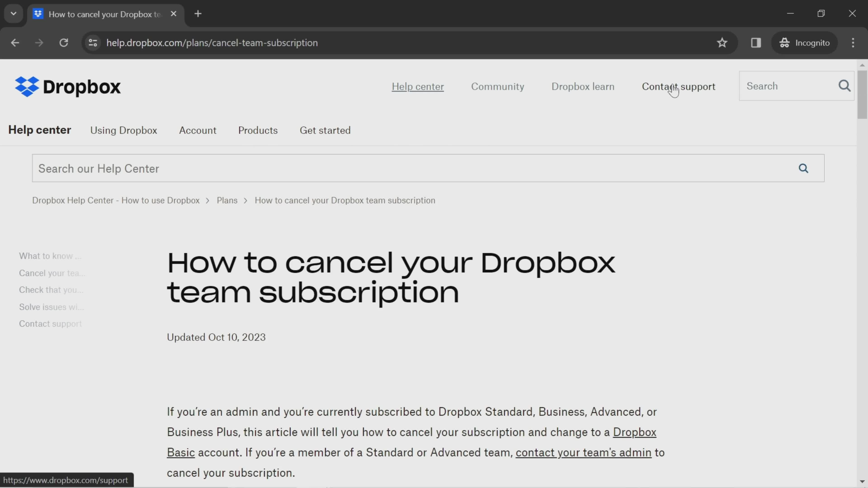868x488 pixels.
Task: Click the browser forward arrow
Action: click(39, 43)
